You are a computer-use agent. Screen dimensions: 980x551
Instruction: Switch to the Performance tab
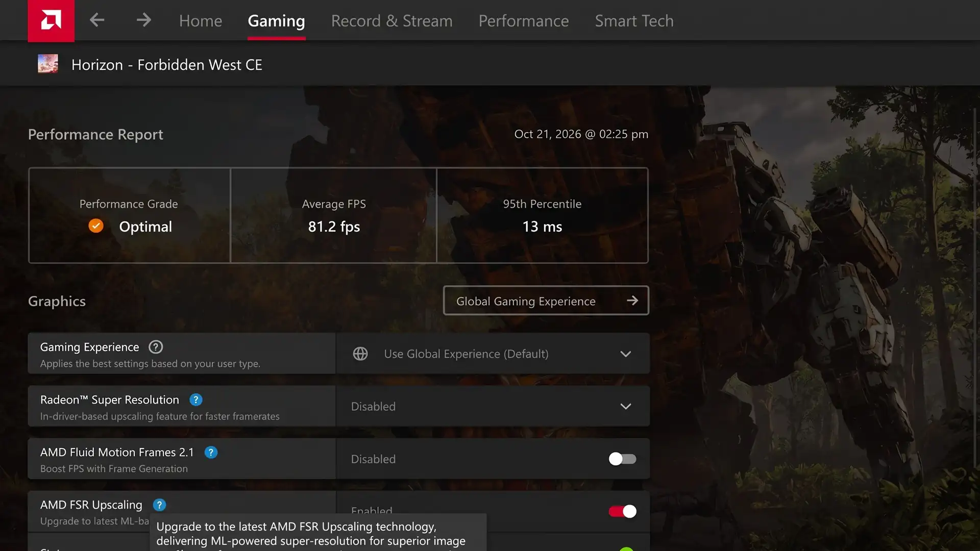click(x=523, y=21)
